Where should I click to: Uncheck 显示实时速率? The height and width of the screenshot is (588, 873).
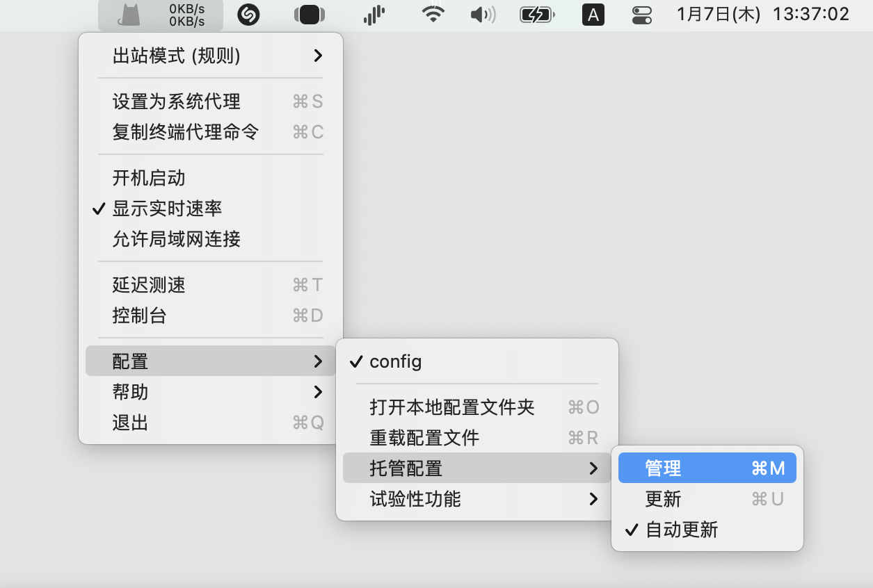[211, 209]
